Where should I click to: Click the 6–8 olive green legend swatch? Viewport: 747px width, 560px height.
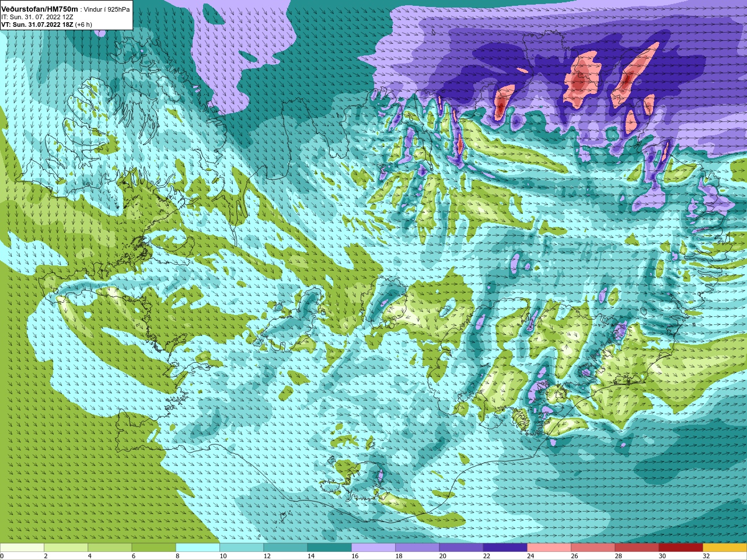click(154, 547)
